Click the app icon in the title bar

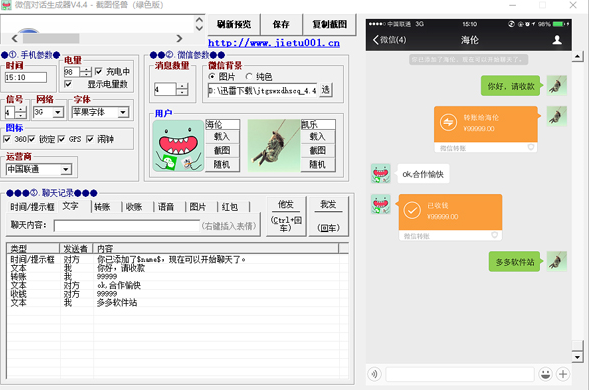6,5
